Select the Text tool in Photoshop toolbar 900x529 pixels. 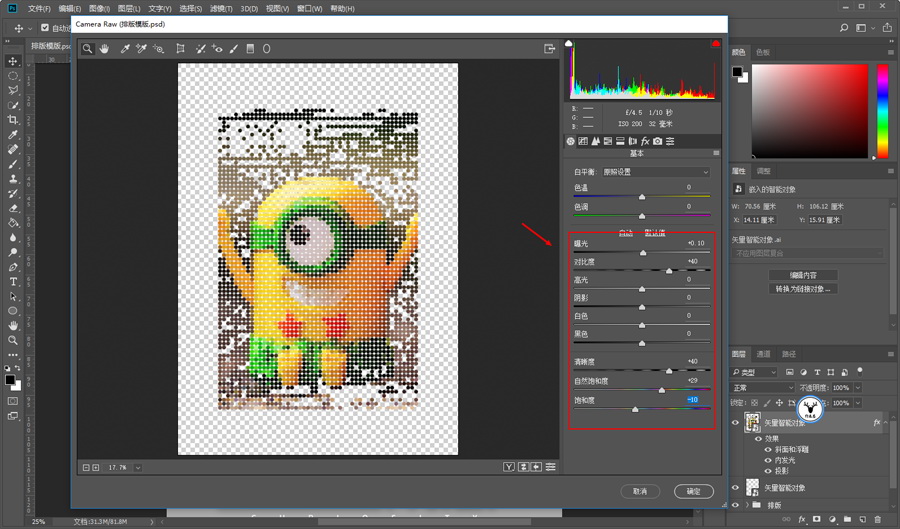(13, 282)
